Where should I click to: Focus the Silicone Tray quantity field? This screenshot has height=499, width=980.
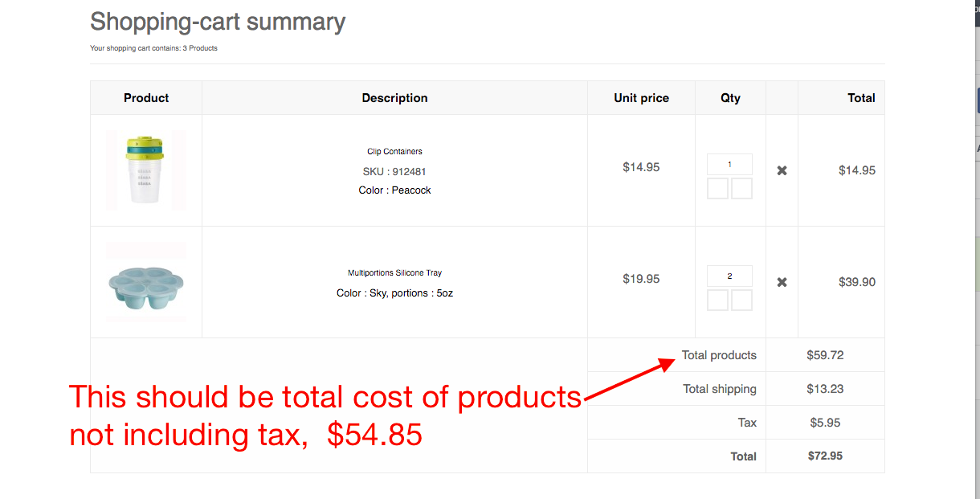click(x=729, y=276)
